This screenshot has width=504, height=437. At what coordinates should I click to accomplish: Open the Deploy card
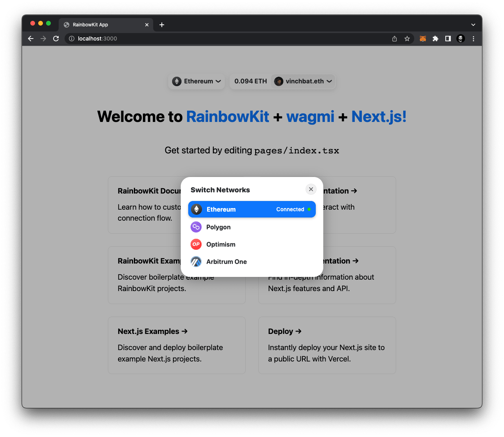click(x=327, y=345)
